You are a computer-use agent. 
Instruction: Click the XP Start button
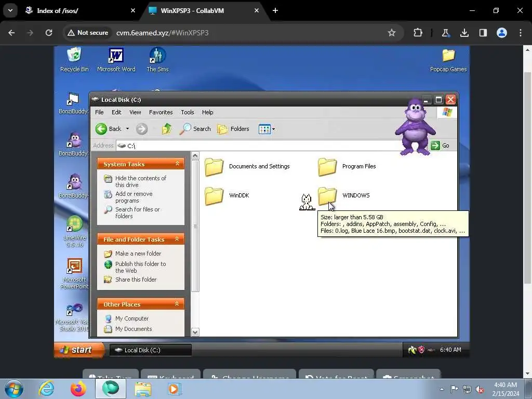79,350
